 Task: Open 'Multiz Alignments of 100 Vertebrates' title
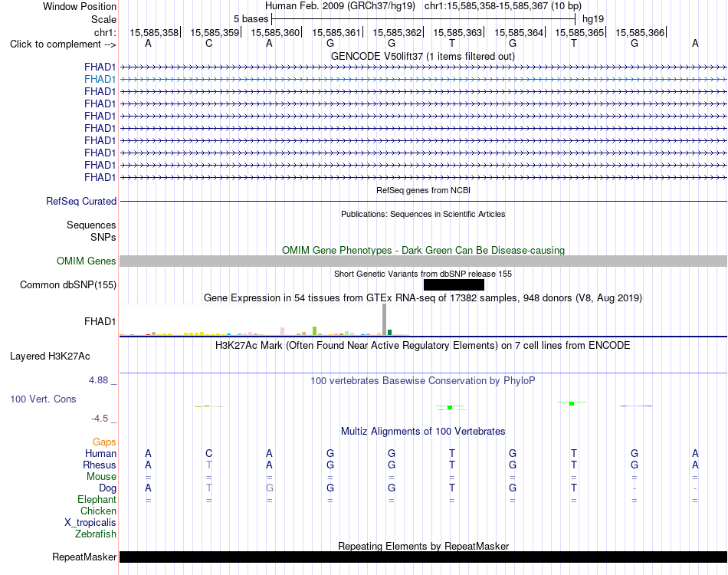(x=423, y=431)
